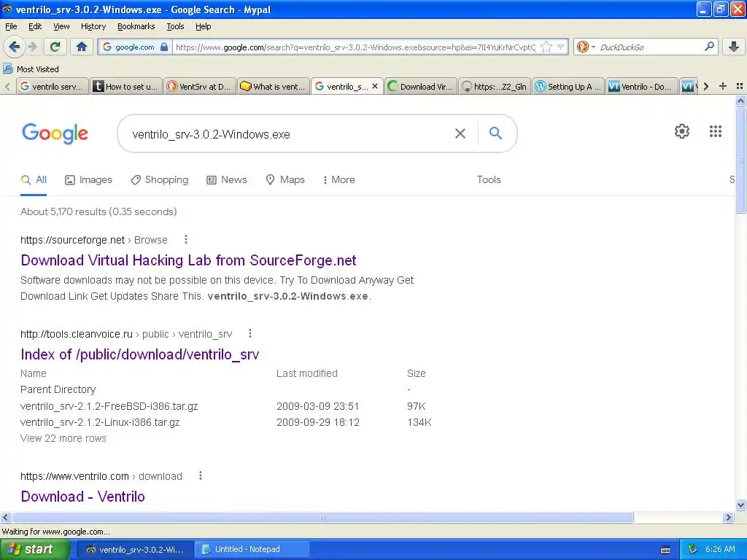Click the keyboard tray icon

[x=665, y=550]
